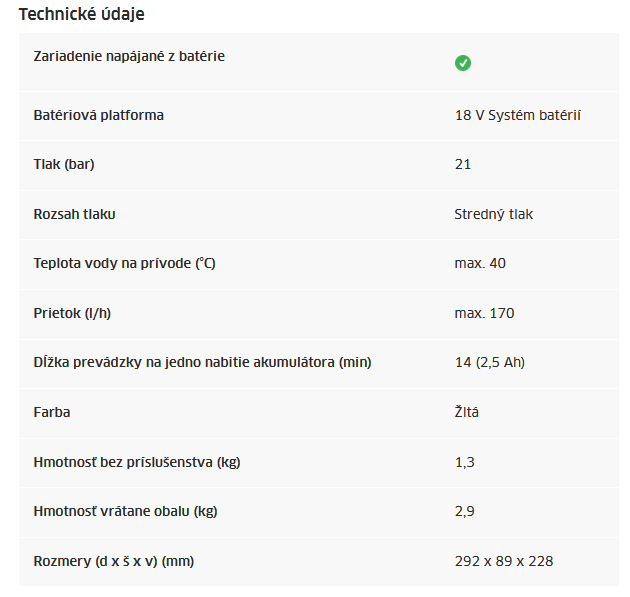Click the Zariadenie napájané z batérie label

pyautogui.click(x=129, y=56)
